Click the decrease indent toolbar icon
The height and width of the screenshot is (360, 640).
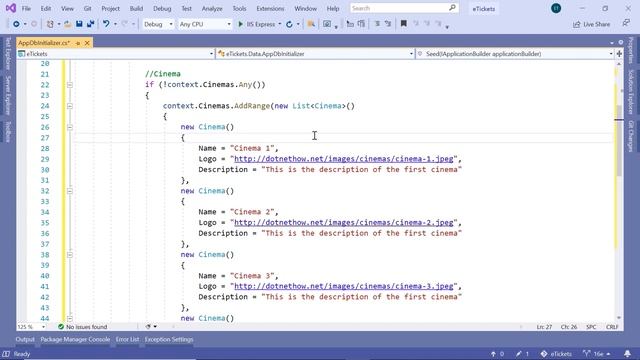point(350,24)
